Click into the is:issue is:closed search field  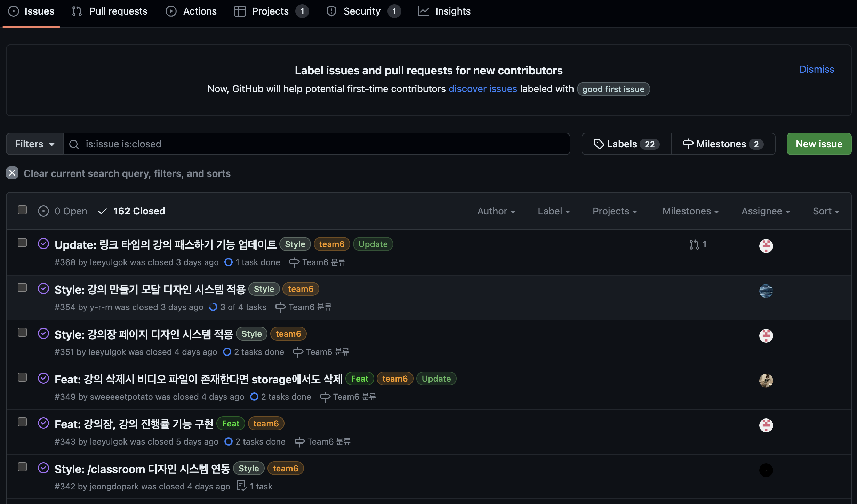click(x=313, y=144)
